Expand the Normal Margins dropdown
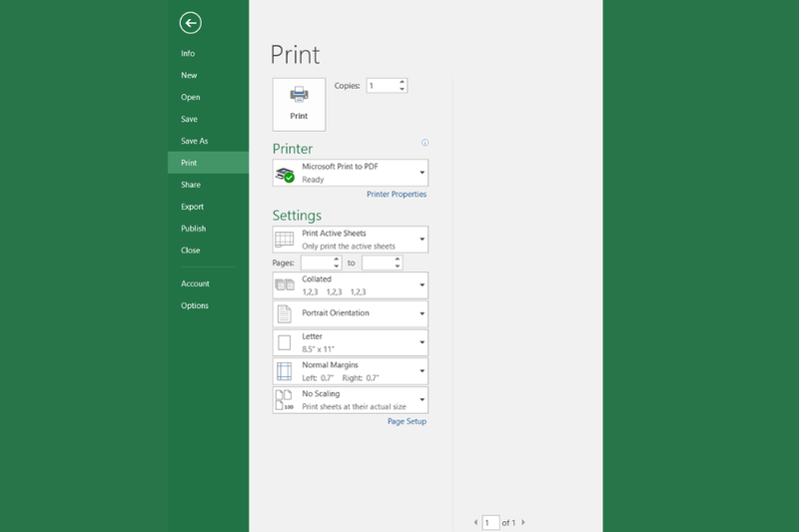The image size is (799, 532). 350,371
